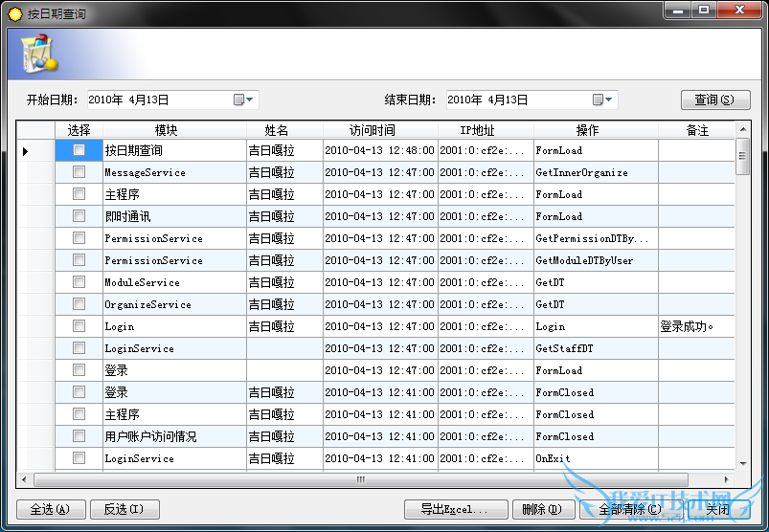Click the OnExit operation cell
Image resolution: width=769 pixels, height=532 pixels.
coord(596,458)
